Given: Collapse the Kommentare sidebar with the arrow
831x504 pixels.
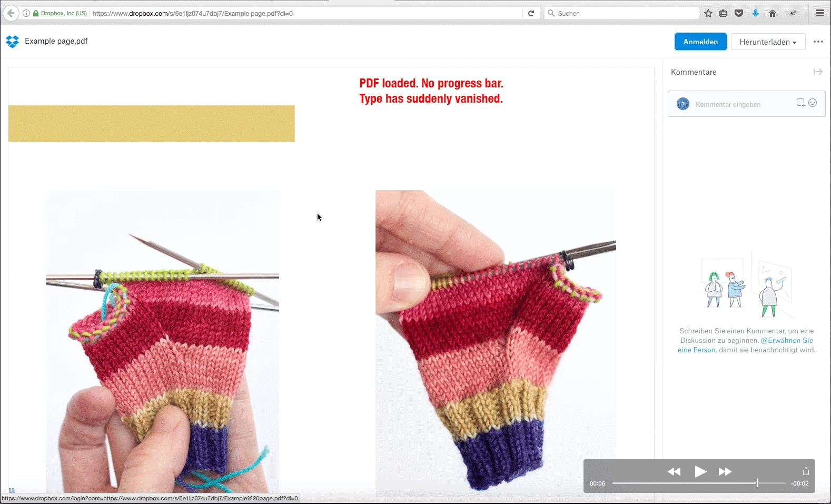Looking at the screenshot, I should pyautogui.click(x=818, y=72).
